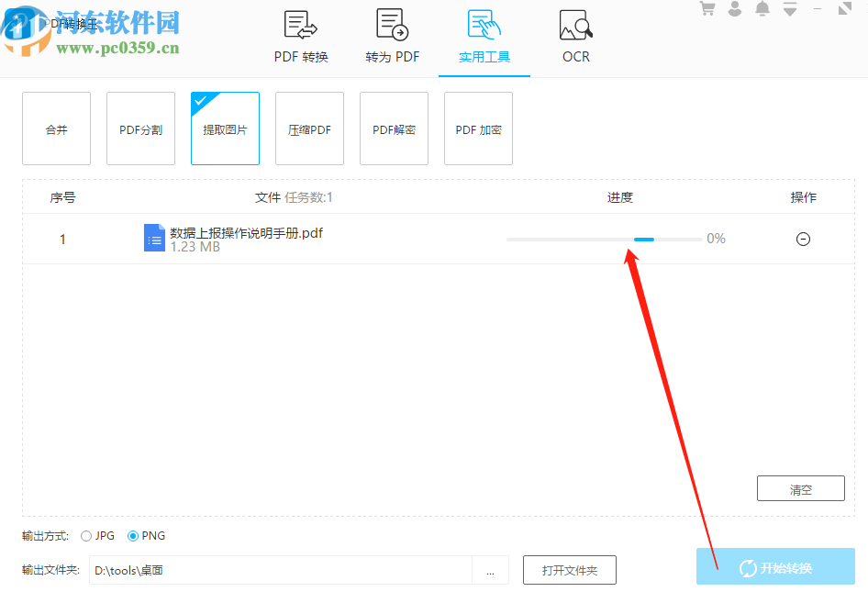Click the refresh icon on 开始转换 button
Screen dimensions: 868x603
(x=750, y=567)
